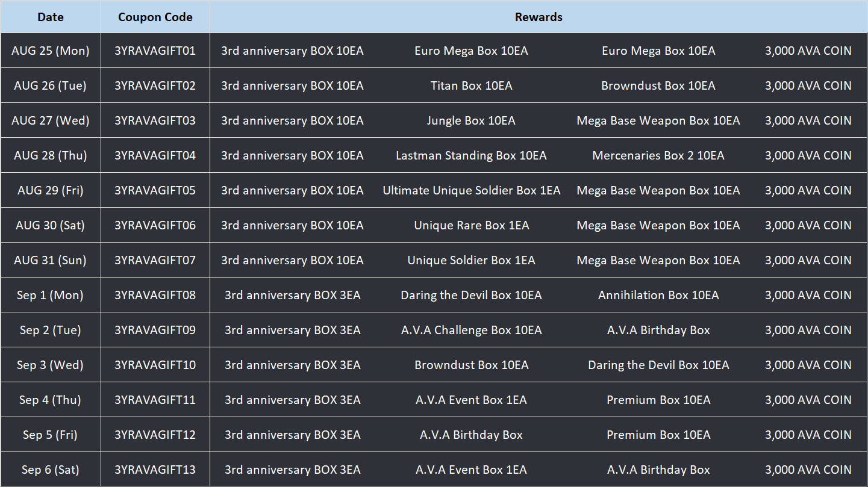Screen dimensions: 868x487
Task: Select coupon code 3YRAVAGIFT01
Action: click(x=155, y=51)
